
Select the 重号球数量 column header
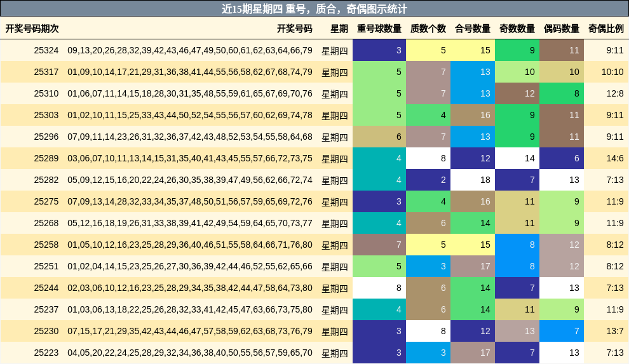point(379,29)
